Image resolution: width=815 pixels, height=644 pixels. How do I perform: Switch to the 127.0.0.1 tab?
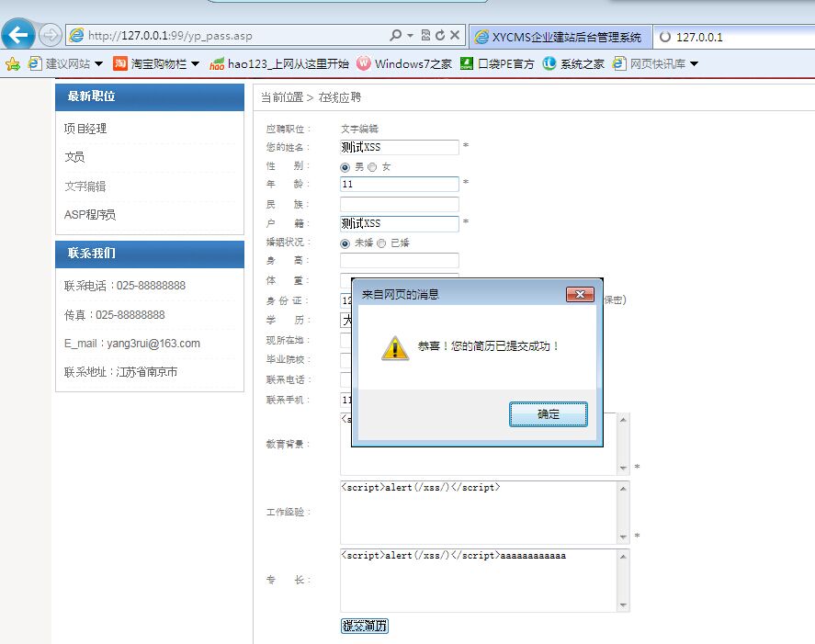point(734,37)
